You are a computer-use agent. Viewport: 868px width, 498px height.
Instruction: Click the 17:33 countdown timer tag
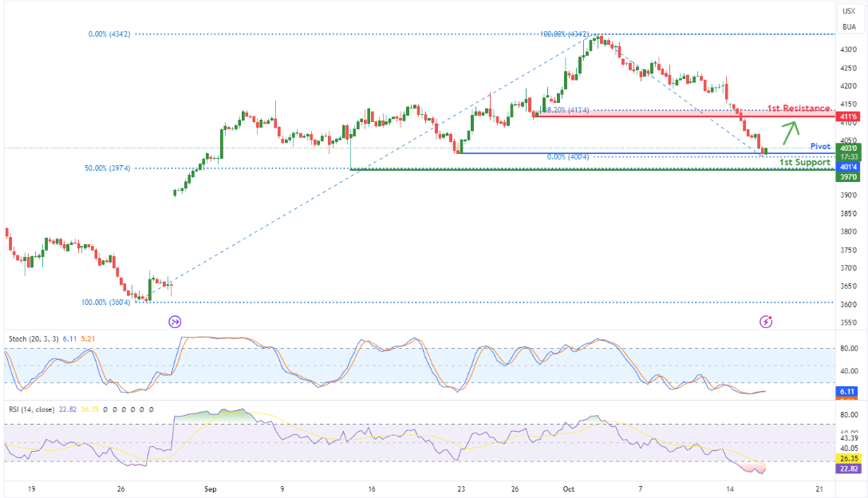tap(849, 156)
